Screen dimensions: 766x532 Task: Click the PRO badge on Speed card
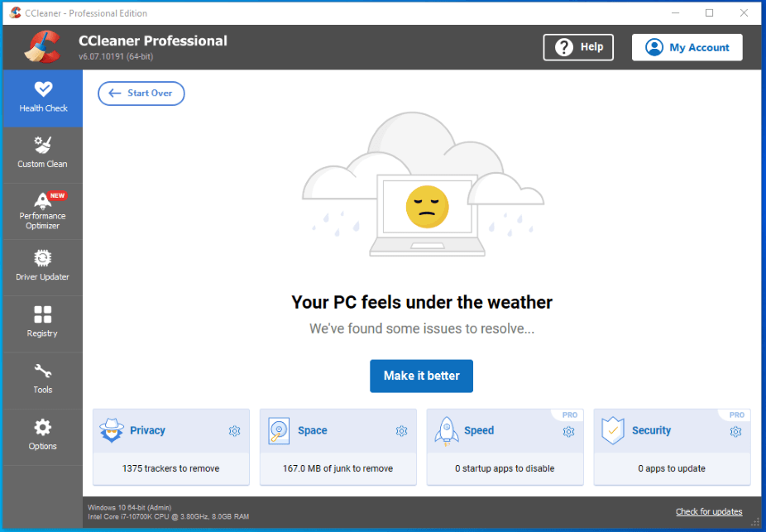tap(570, 415)
